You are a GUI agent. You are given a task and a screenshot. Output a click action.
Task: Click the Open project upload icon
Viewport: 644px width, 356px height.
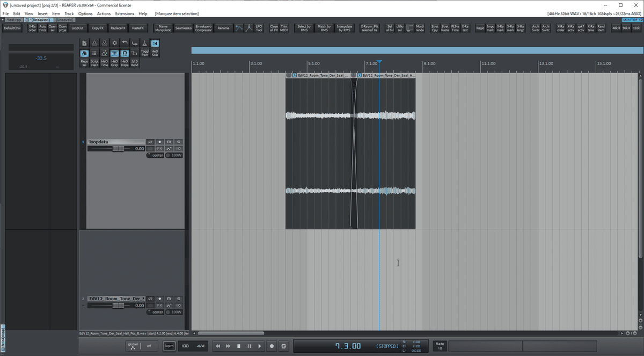click(94, 43)
